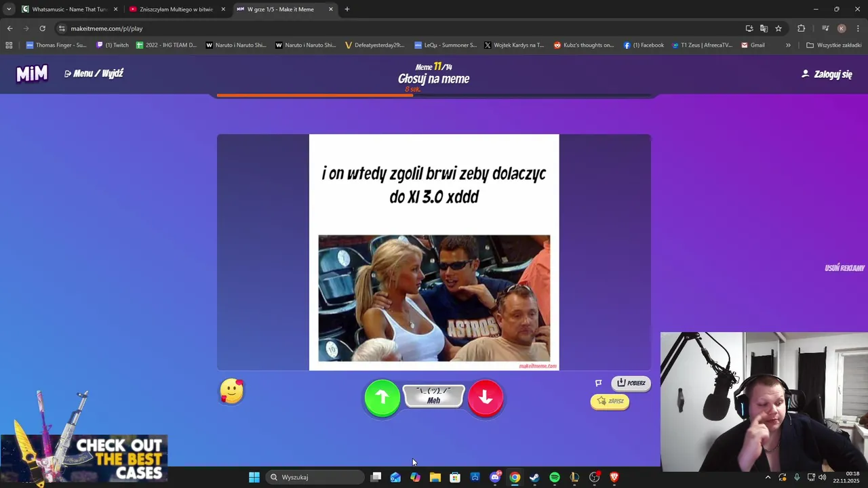Screen dimensions: 868x488
Task: Click Usuń reklamy link
Action: point(844,268)
